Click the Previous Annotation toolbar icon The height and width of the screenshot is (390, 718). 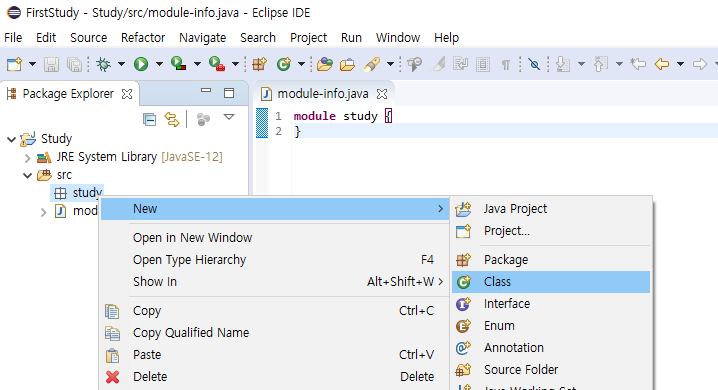(x=600, y=64)
